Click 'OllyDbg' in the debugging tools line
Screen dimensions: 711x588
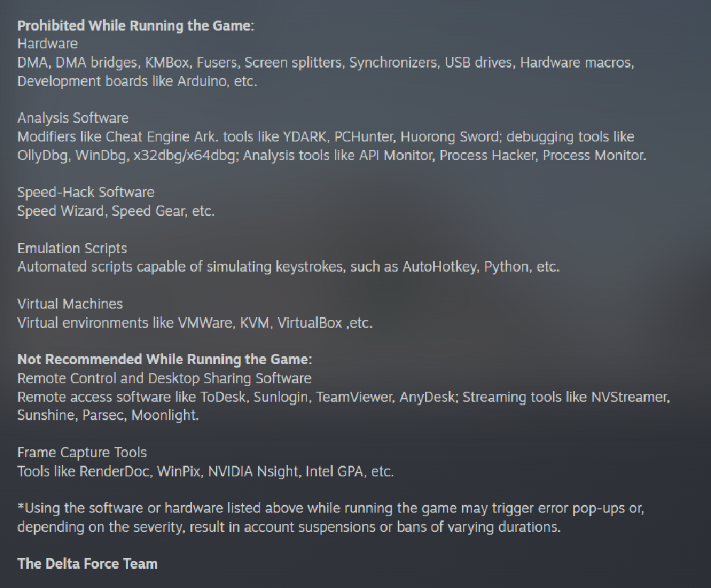[x=42, y=156]
